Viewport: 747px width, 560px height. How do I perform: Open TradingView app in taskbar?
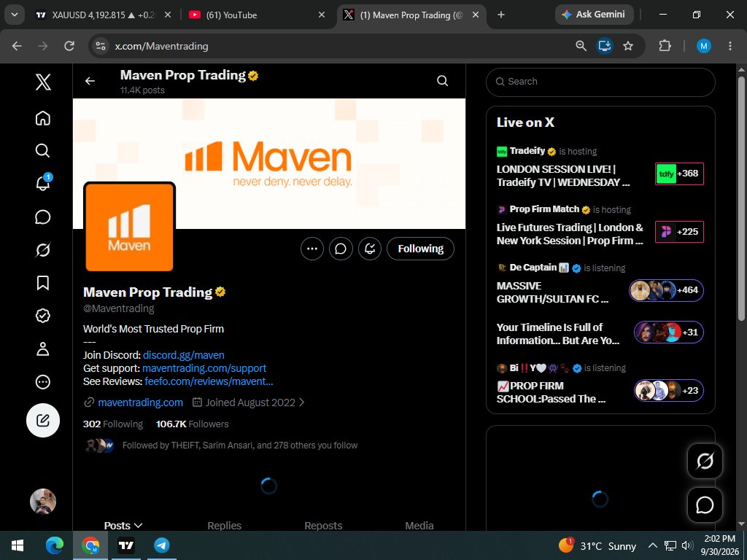click(x=126, y=545)
